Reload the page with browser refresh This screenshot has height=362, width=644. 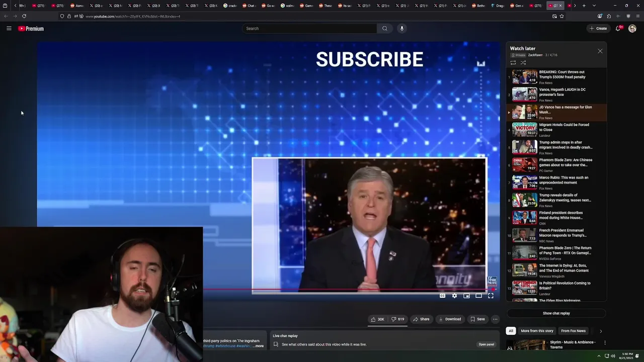click(x=24, y=16)
